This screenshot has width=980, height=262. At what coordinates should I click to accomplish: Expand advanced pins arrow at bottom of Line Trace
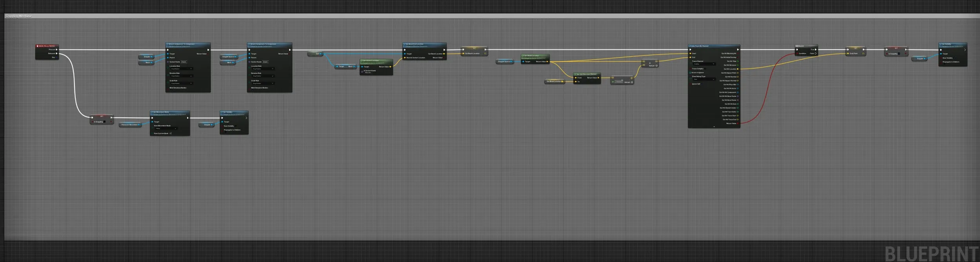[x=714, y=127]
